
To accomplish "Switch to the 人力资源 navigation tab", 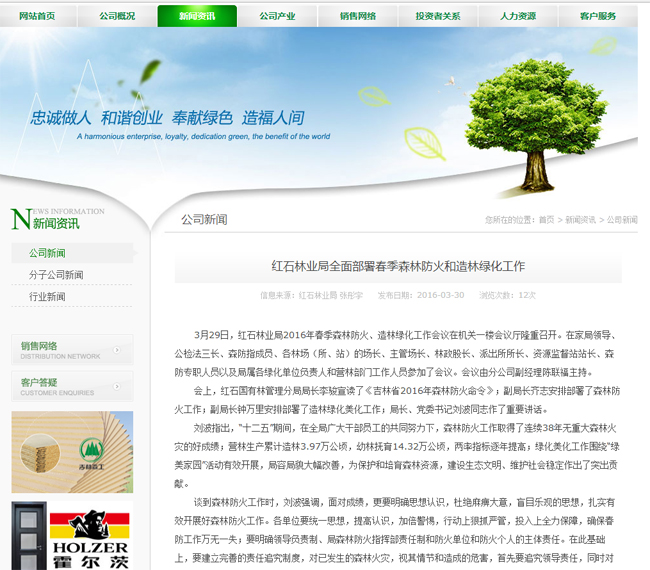I will point(518,16).
